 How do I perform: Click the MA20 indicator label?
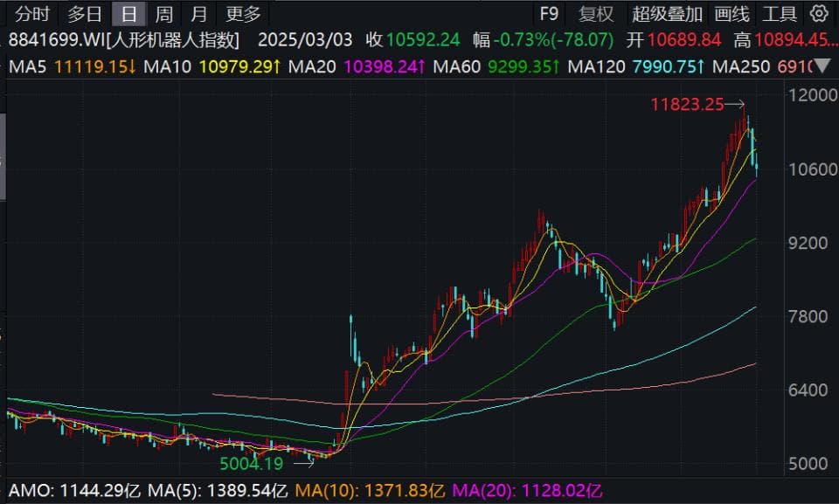(x=312, y=67)
